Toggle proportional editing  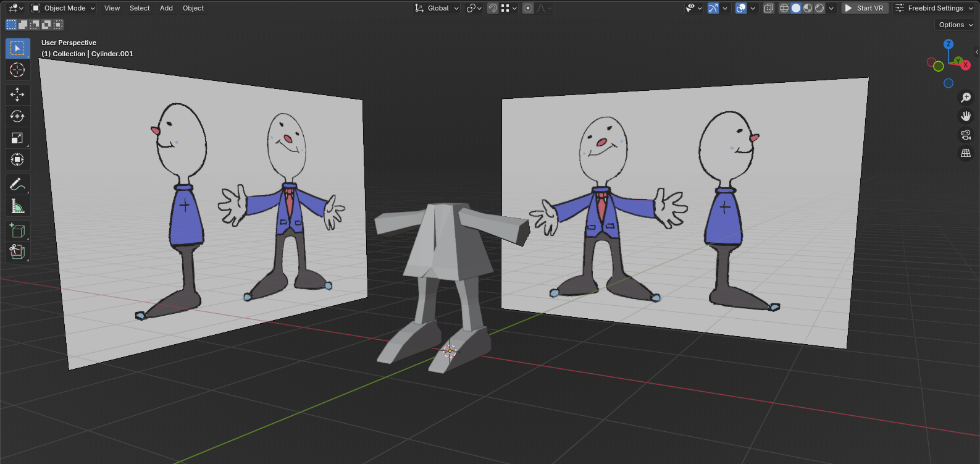point(528,8)
